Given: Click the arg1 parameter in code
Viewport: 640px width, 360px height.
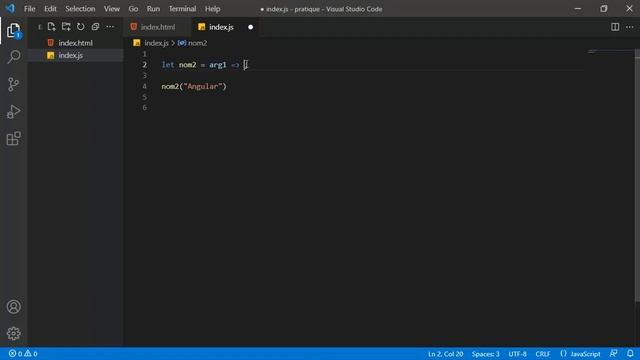Looking at the screenshot, I should pos(218,65).
